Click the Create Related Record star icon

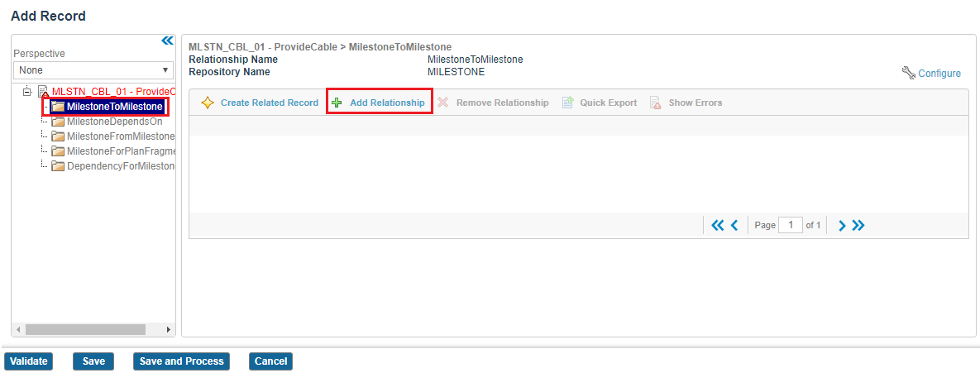208,103
